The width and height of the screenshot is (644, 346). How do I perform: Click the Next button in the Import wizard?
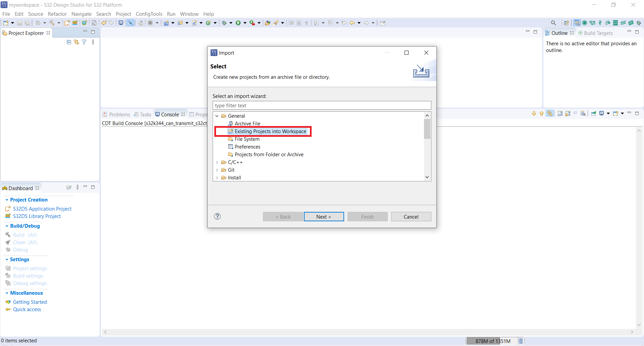(323, 217)
